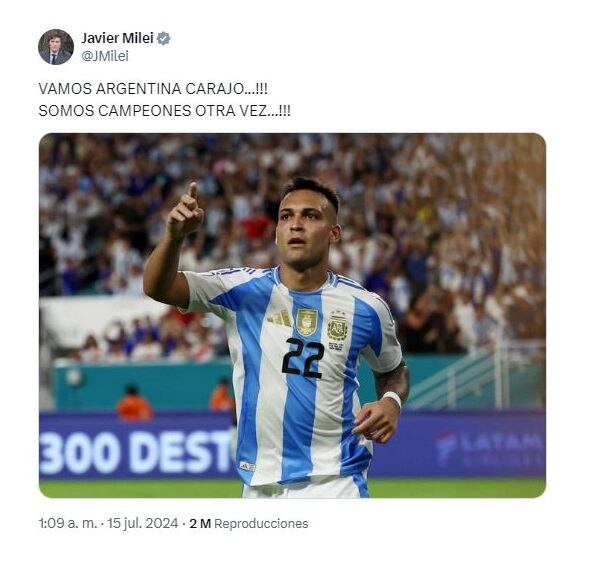The image size is (598, 578).
Task: Select the SOMOS CAMPEONES OTRA VEZ line
Action: pyautogui.click(x=164, y=111)
